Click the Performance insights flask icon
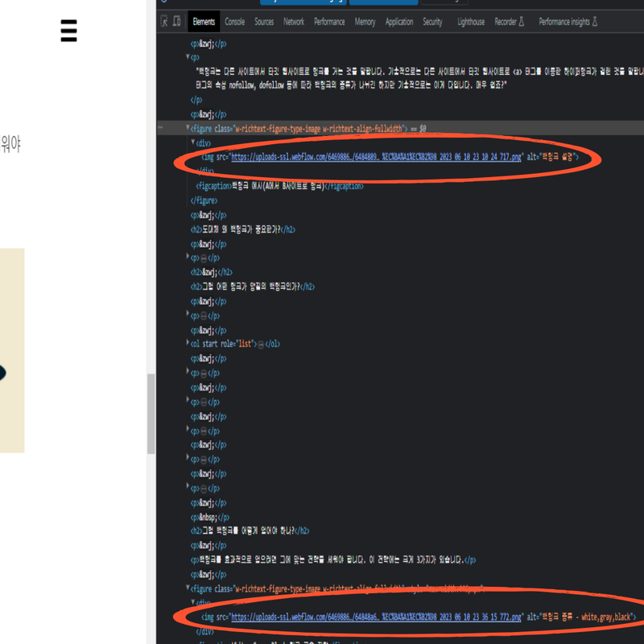 click(x=594, y=22)
